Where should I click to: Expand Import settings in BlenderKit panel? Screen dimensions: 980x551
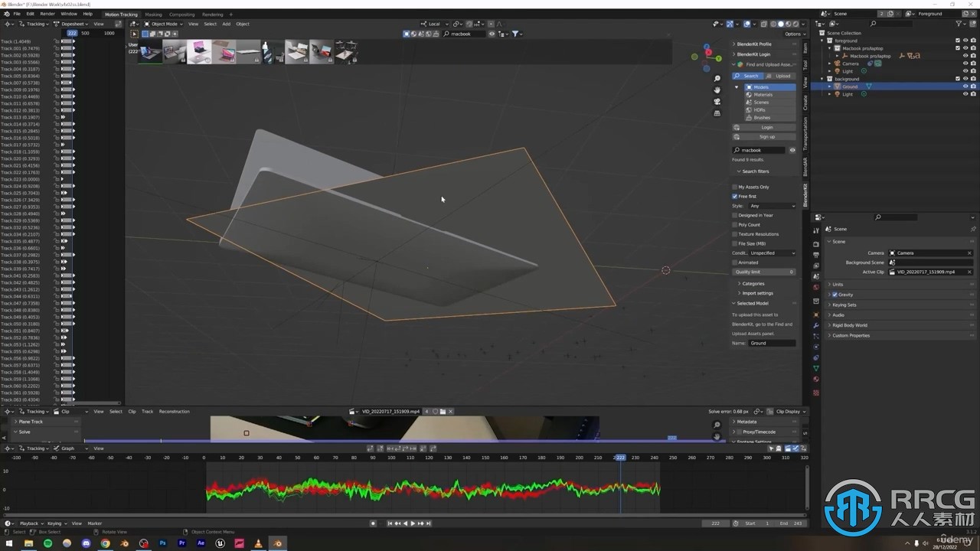click(757, 293)
